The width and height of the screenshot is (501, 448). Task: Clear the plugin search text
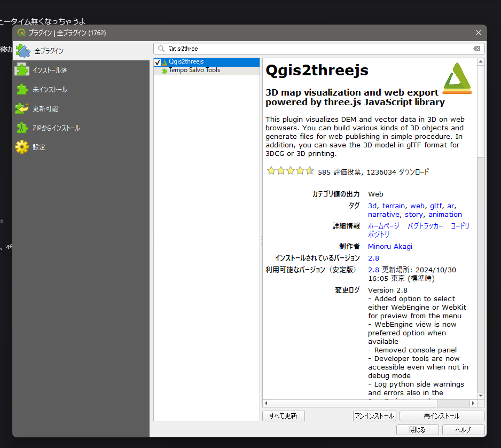coord(477,49)
